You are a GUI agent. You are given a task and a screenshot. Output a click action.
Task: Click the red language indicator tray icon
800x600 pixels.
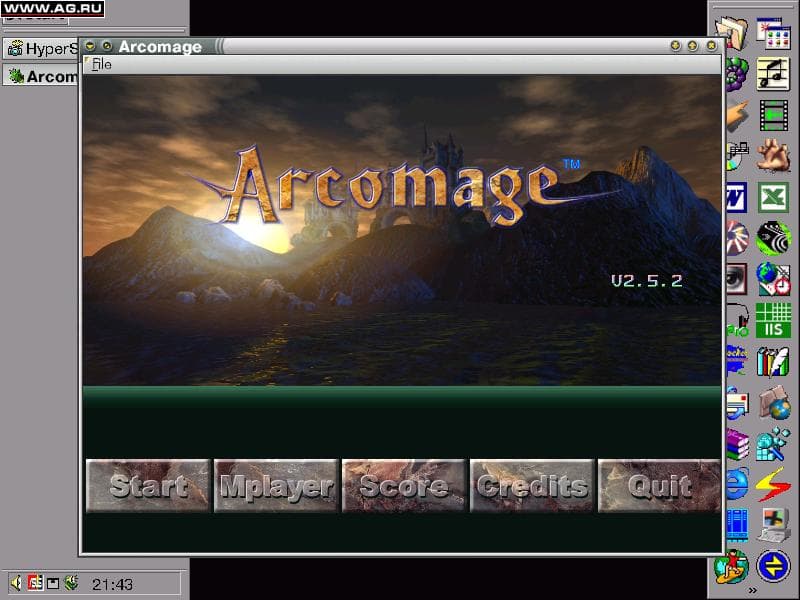(35, 583)
